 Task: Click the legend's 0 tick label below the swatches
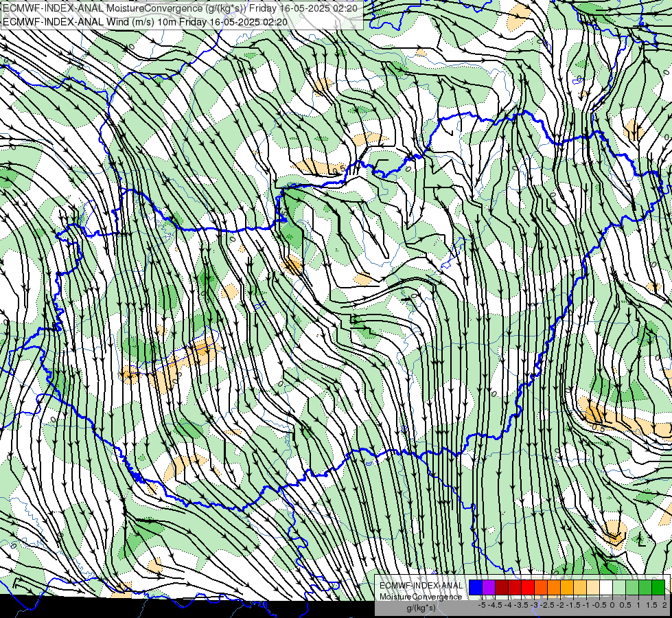coord(612,605)
